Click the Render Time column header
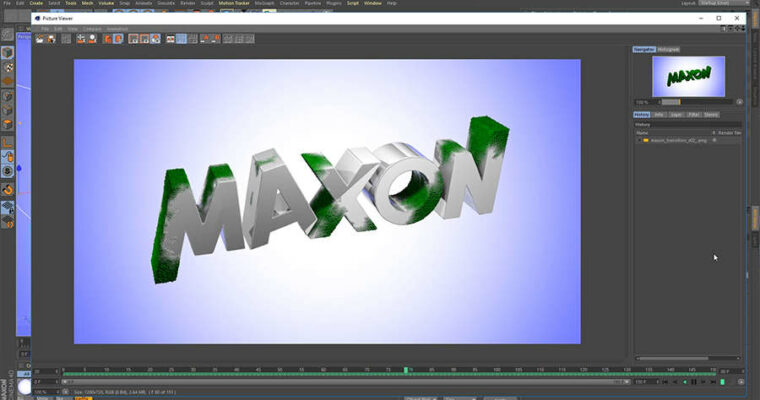760x400 pixels. (x=730, y=133)
